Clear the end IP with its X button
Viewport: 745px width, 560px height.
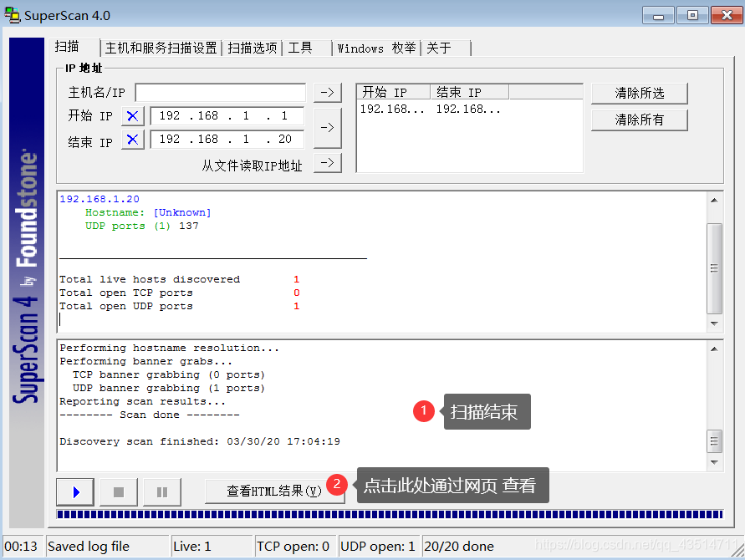pos(133,140)
